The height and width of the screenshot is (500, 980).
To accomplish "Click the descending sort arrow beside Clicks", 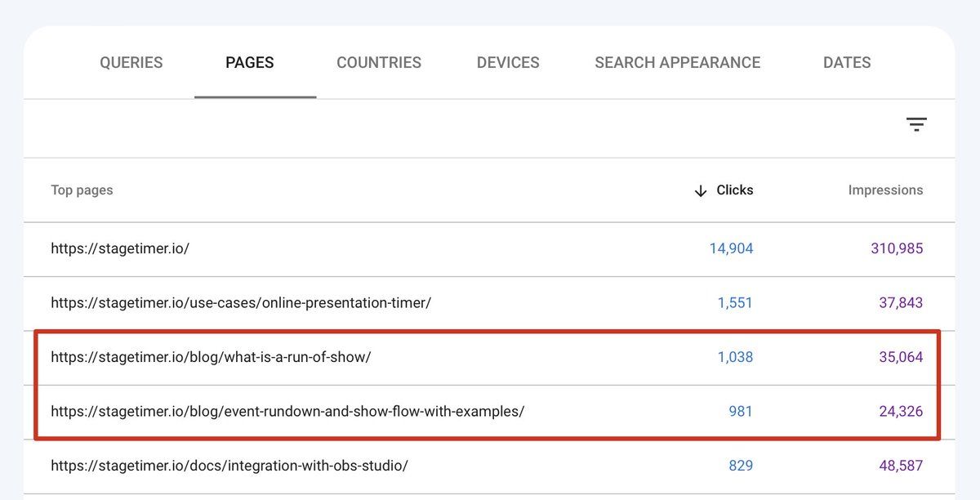I will tap(700, 190).
